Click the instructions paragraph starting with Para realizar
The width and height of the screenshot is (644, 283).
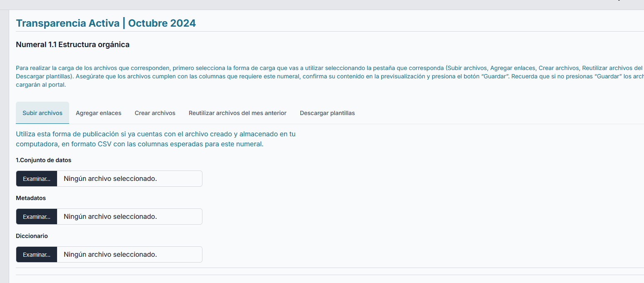[x=292, y=76]
